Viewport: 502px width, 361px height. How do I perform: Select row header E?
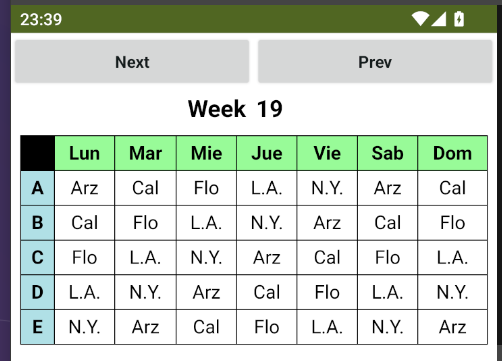tap(38, 327)
